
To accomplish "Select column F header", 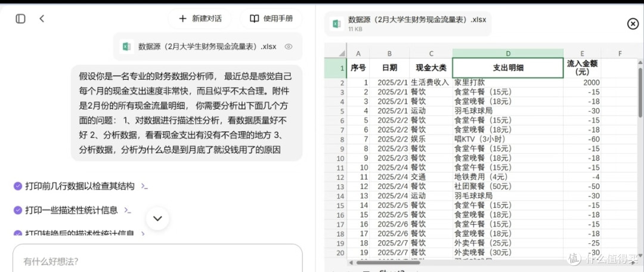I will pyautogui.click(x=620, y=54).
